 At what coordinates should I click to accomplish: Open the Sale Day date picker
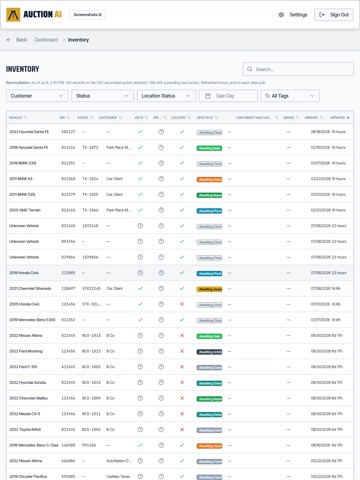tap(228, 96)
